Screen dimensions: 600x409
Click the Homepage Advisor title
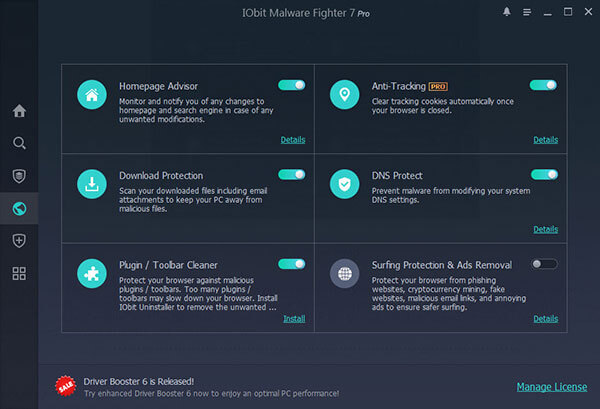click(158, 86)
